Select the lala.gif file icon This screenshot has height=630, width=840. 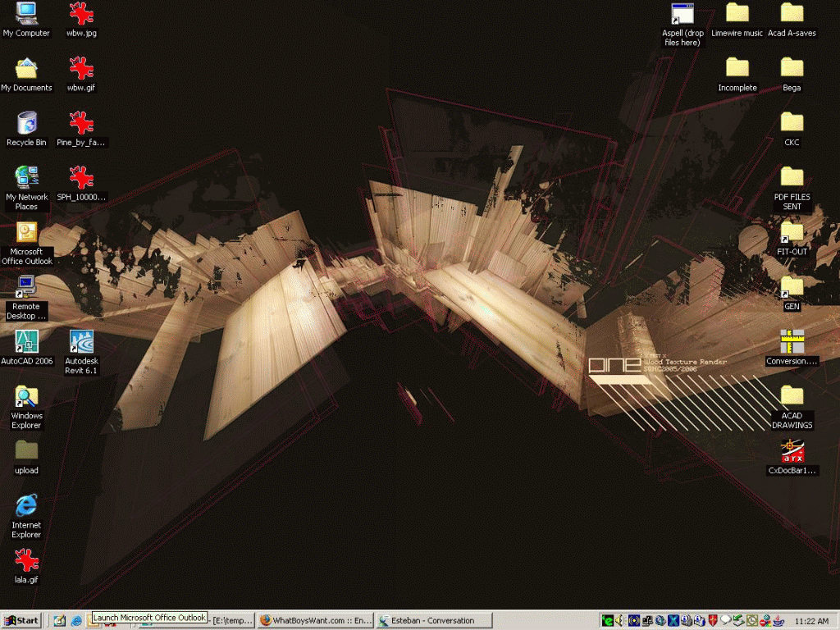click(x=26, y=567)
